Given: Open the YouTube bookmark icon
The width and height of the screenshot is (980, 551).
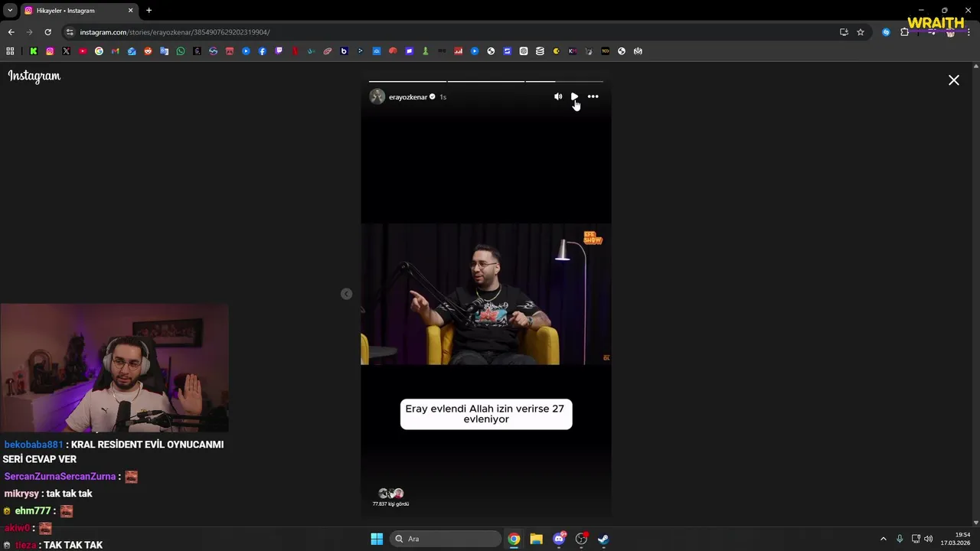Looking at the screenshot, I should pos(83,51).
